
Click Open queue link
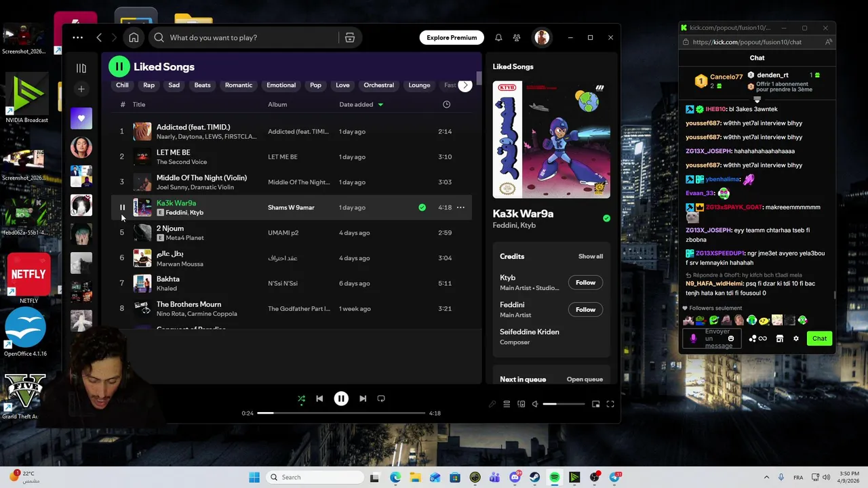click(585, 380)
